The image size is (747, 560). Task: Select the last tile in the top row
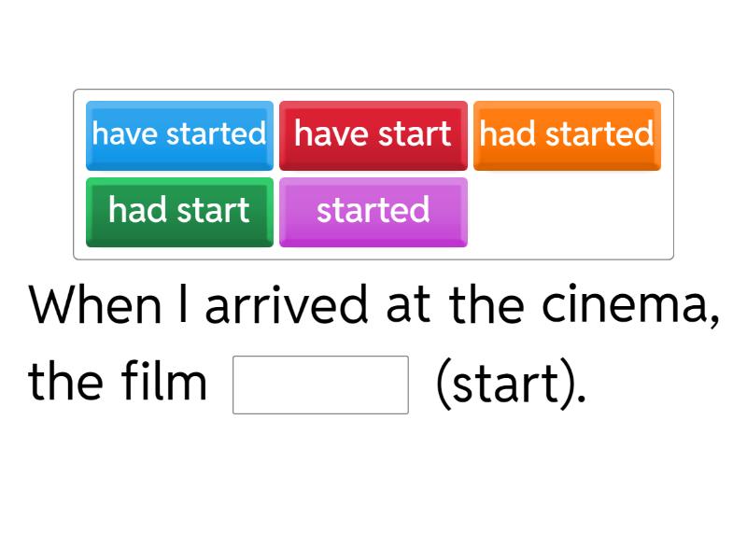point(567,134)
